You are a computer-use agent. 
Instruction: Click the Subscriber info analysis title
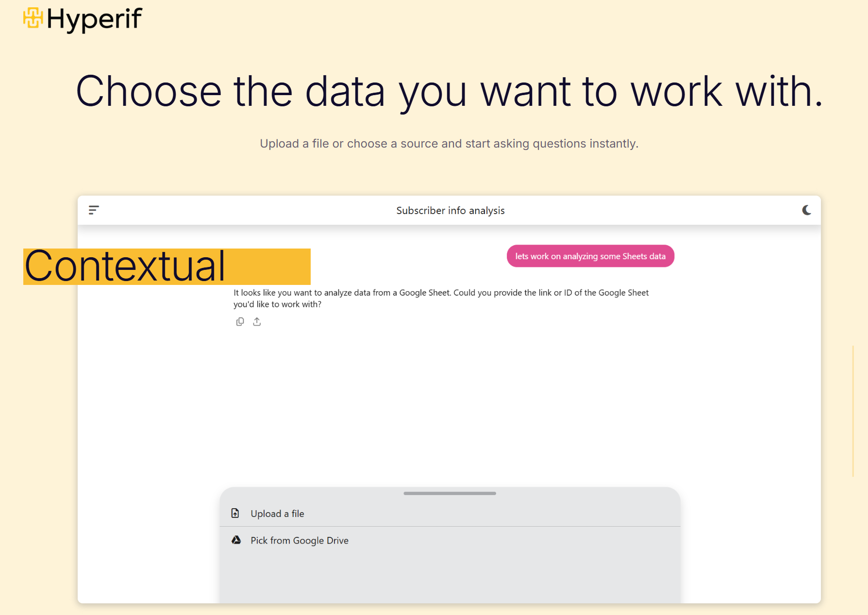(450, 211)
